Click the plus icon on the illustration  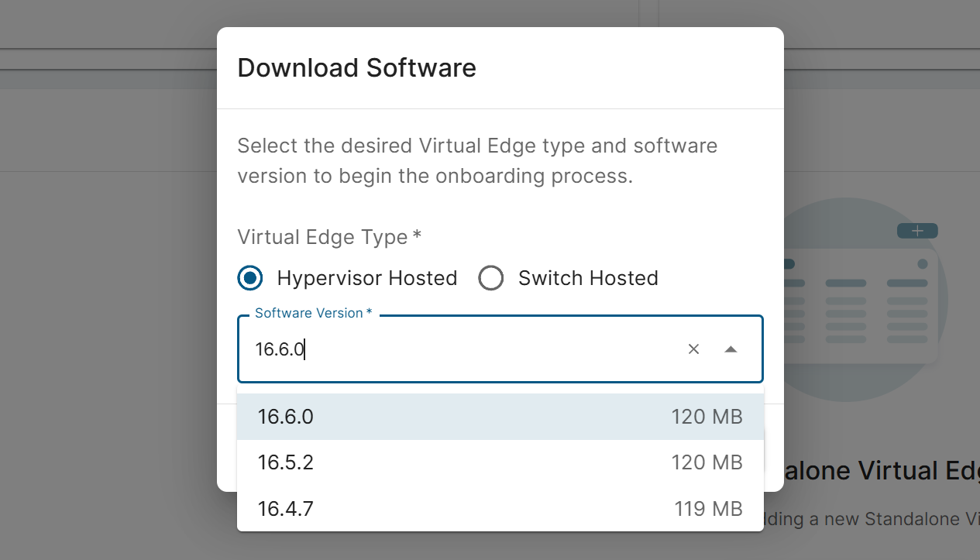click(x=917, y=231)
